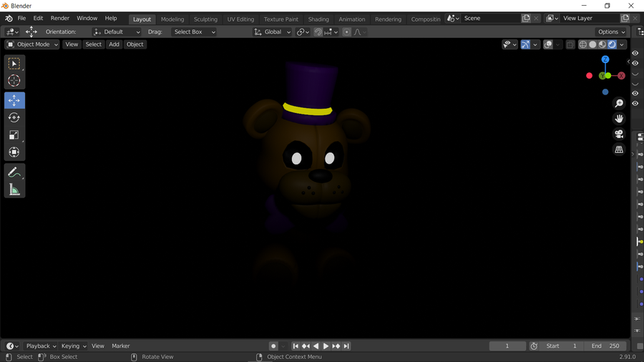Switch perspective/orthographic grid icon
The height and width of the screenshot is (362, 644).
click(619, 150)
